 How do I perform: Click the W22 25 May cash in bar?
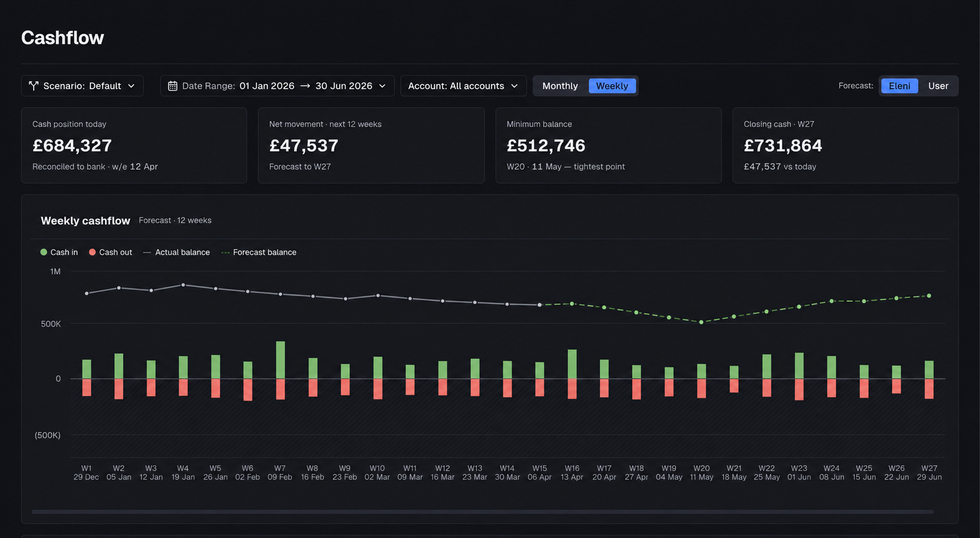click(x=767, y=367)
